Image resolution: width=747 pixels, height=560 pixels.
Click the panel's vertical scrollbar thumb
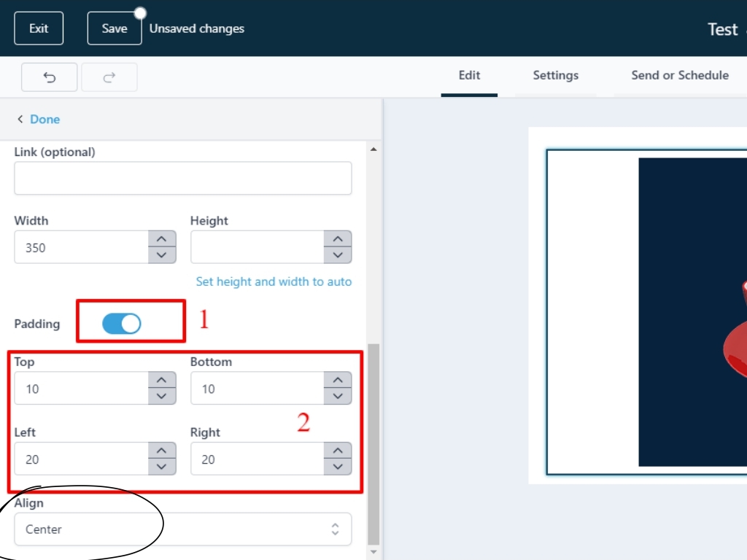[x=374, y=444]
